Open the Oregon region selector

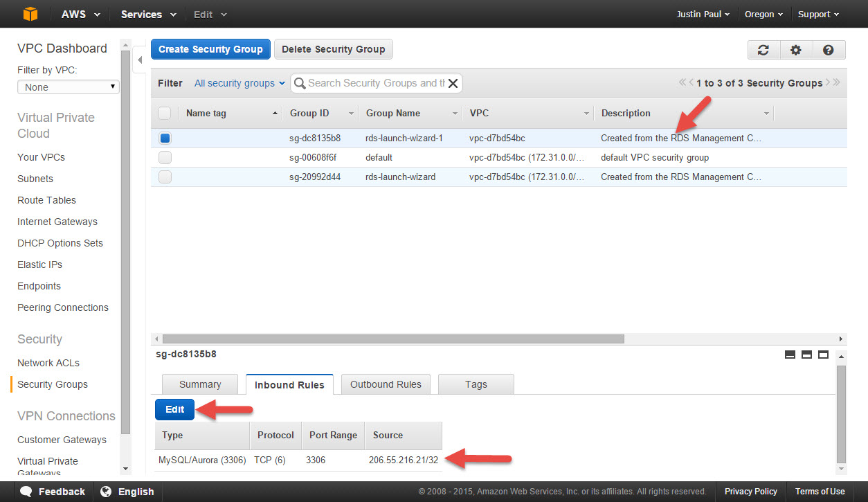763,14
